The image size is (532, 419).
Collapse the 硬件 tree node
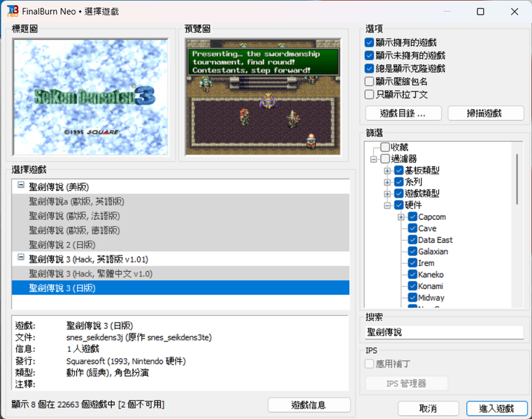point(387,205)
